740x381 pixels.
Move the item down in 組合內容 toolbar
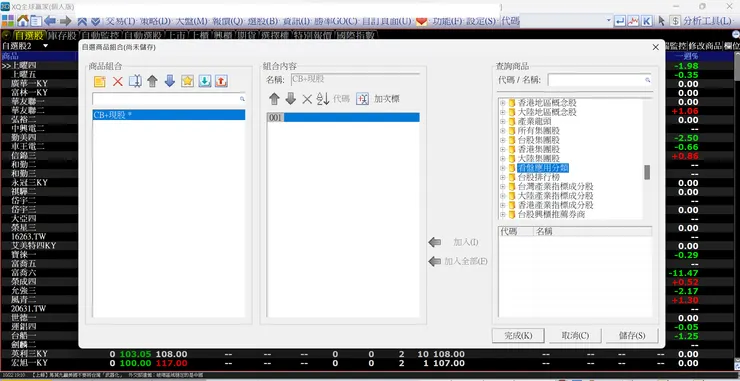tap(291, 99)
